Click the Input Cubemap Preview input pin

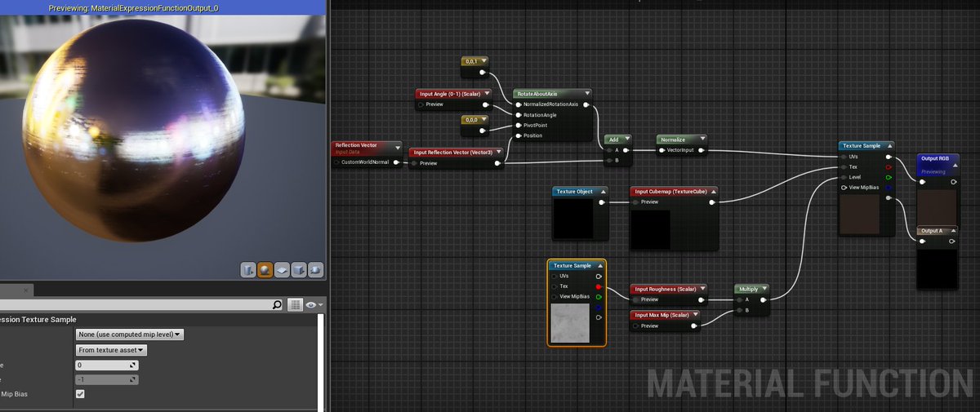pyautogui.click(x=635, y=202)
